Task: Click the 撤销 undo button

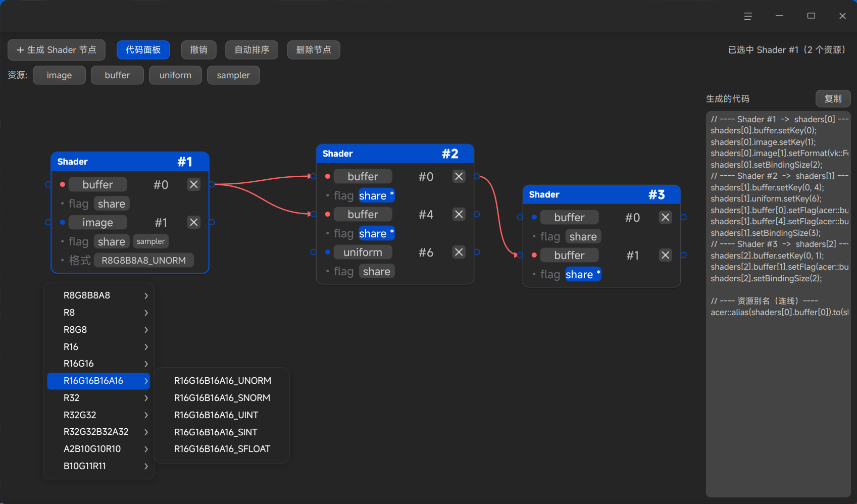Action: coord(199,50)
